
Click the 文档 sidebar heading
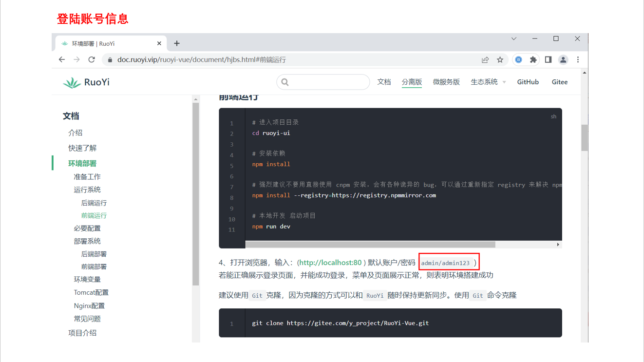[x=71, y=116]
